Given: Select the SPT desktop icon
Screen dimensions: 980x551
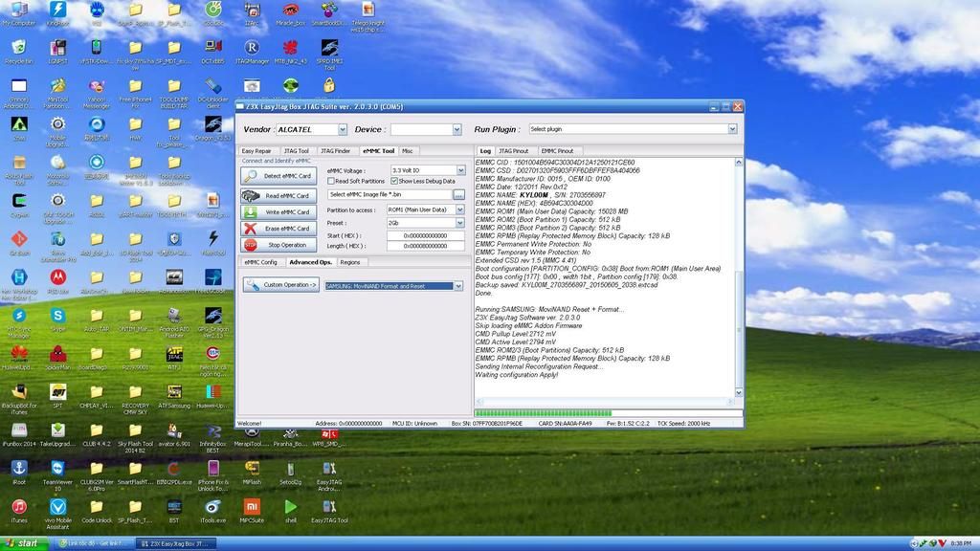Looking at the screenshot, I should [x=57, y=397].
